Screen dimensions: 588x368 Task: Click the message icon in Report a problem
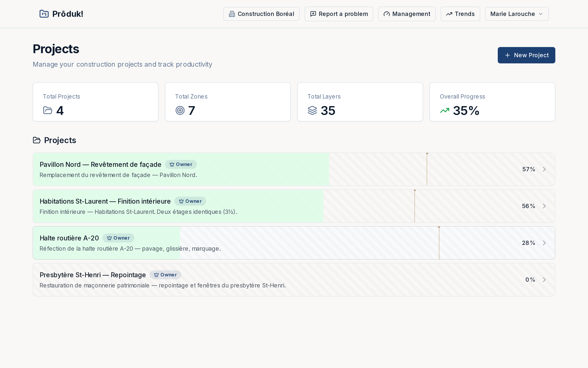(313, 14)
